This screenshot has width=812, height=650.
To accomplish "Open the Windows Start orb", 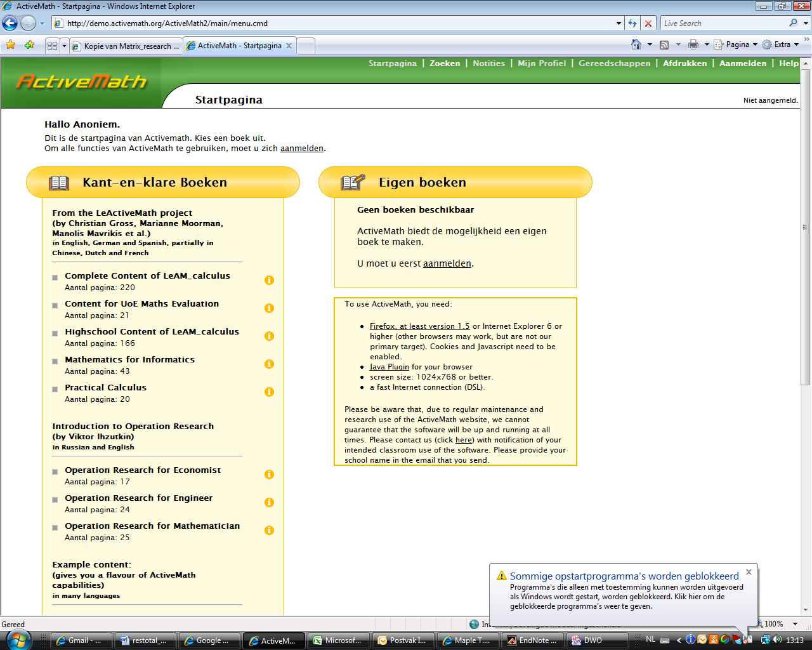I will pyautogui.click(x=17, y=640).
